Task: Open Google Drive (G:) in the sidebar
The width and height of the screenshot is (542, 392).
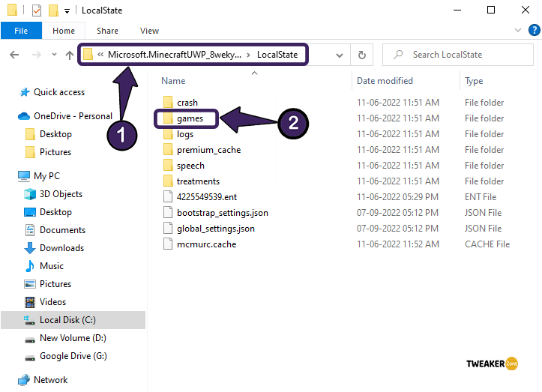Action: pos(73,356)
